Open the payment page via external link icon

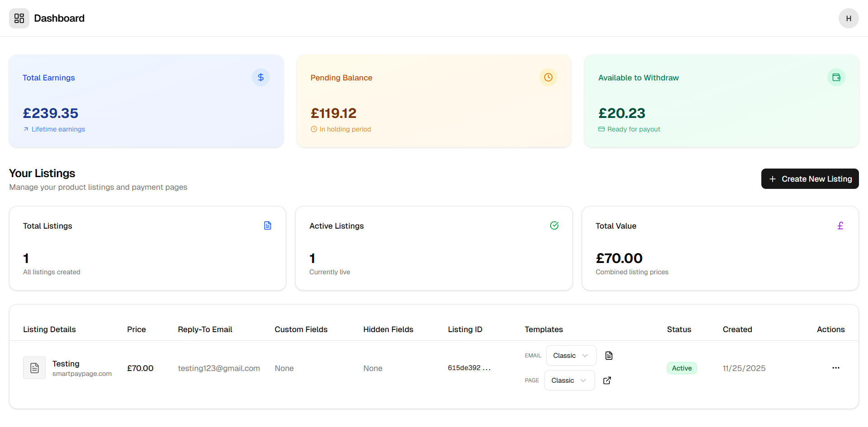607,380
